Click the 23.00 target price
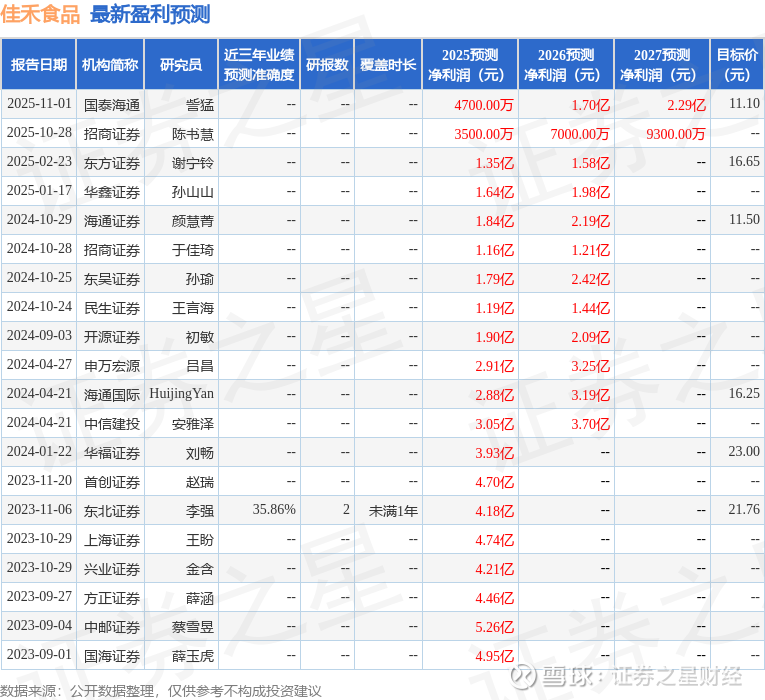 (744, 452)
